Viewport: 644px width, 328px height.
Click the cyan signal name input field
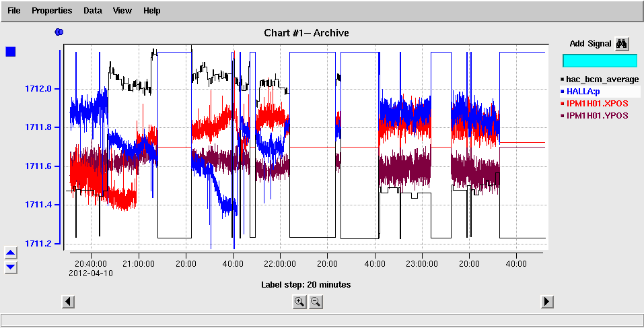point(600,61)
